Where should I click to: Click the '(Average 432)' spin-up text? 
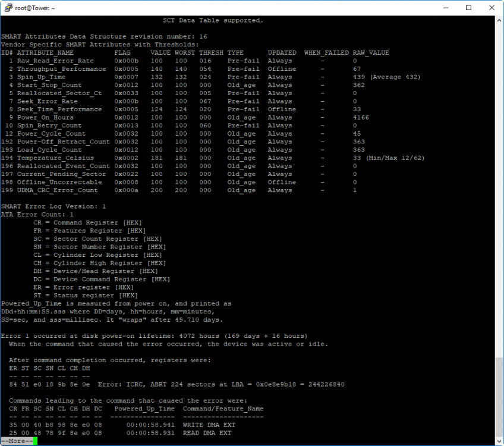395,77
